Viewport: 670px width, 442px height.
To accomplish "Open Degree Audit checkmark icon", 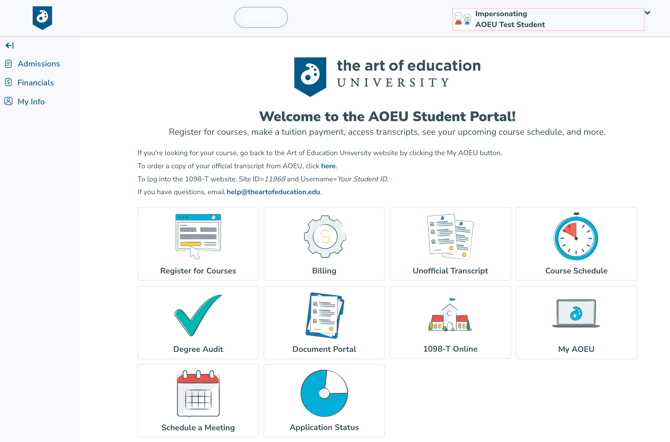I will tap(198, 316).
